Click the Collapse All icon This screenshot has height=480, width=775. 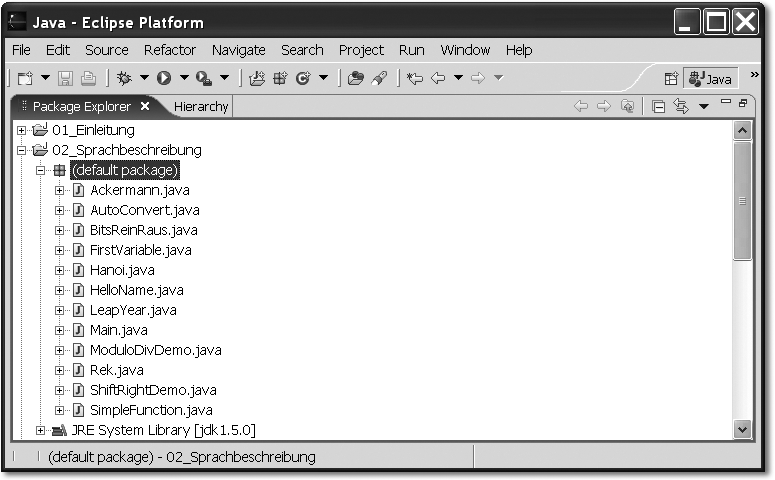click(x=658, y=106)
